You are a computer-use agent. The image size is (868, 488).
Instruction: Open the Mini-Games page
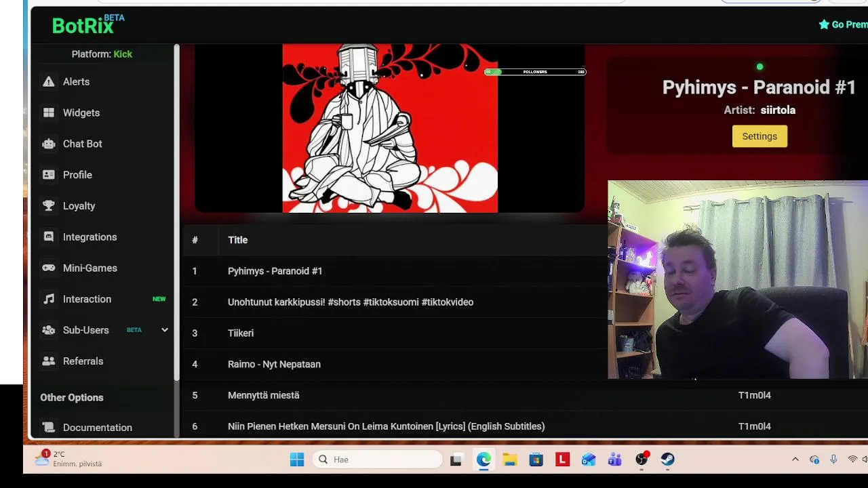tap(90, 268)
